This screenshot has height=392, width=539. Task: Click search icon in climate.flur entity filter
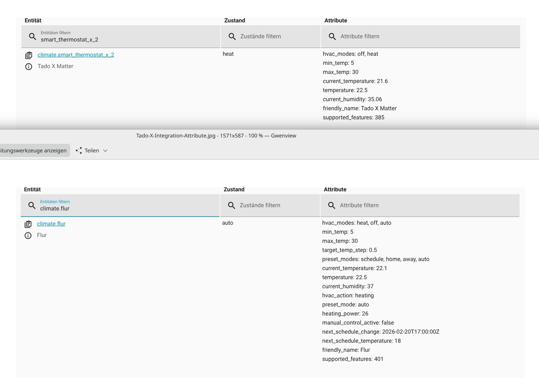point(32,205)
